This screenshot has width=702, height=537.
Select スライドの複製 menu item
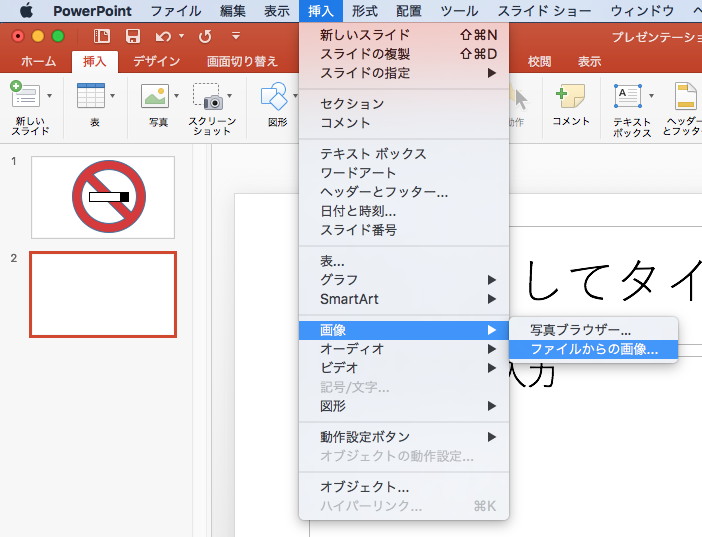pos(404,54)
